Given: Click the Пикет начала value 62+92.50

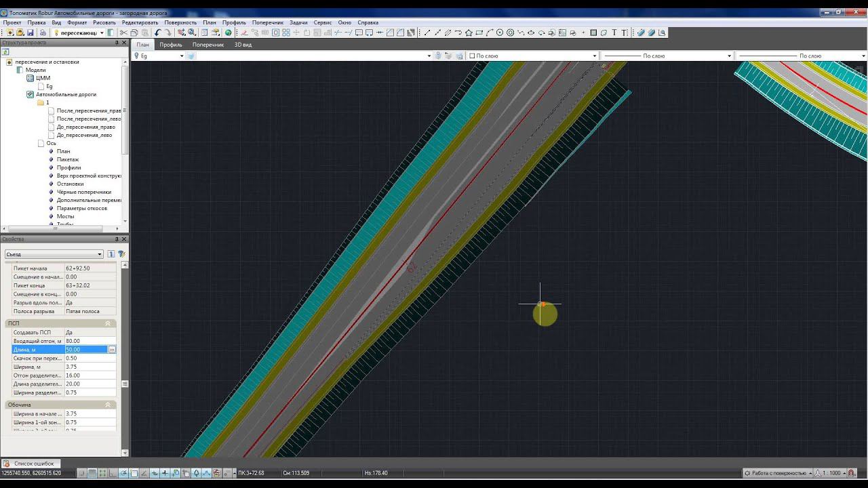Looking at the screenshot, I should pos(90,268).
